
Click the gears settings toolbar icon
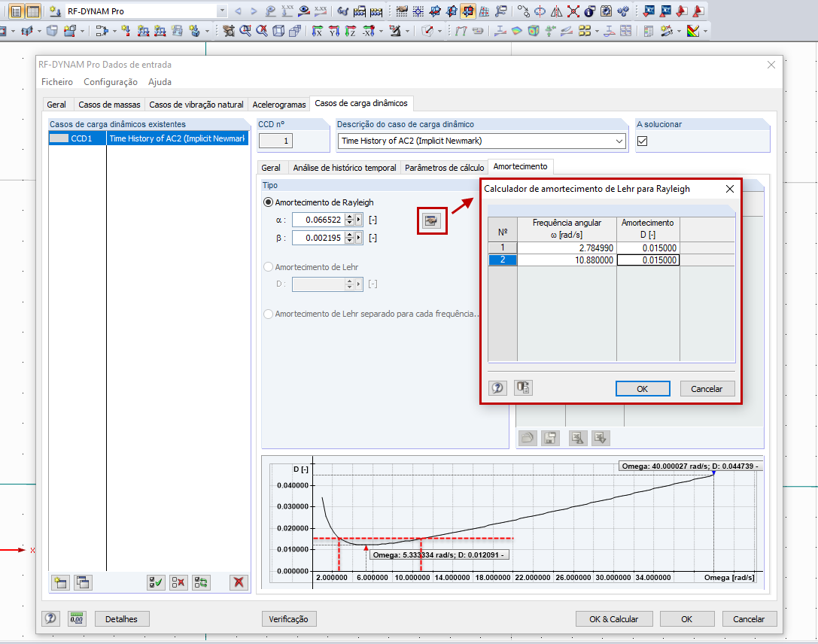coord(623,11)
